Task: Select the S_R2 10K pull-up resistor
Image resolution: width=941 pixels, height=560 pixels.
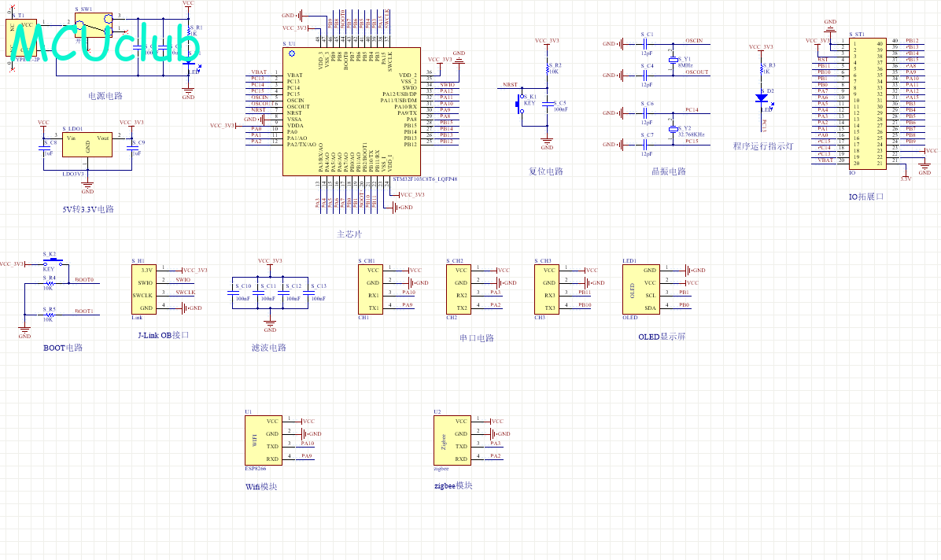Action: (548, 69)
